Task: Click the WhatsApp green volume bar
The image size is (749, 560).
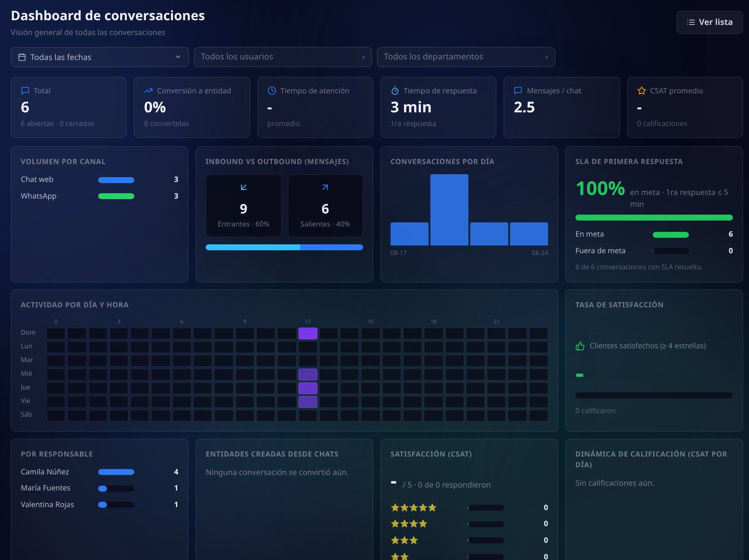Action: (x=116, y=196)
